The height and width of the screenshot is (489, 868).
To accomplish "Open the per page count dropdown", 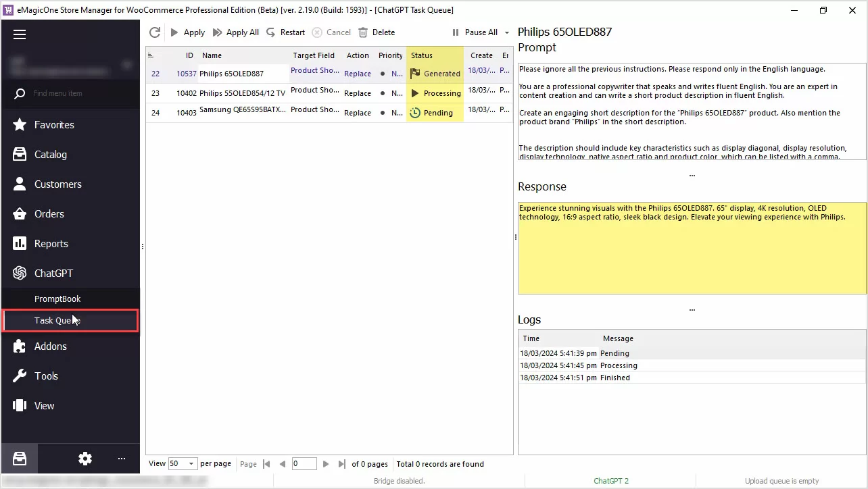I will [x=191, y=464].
